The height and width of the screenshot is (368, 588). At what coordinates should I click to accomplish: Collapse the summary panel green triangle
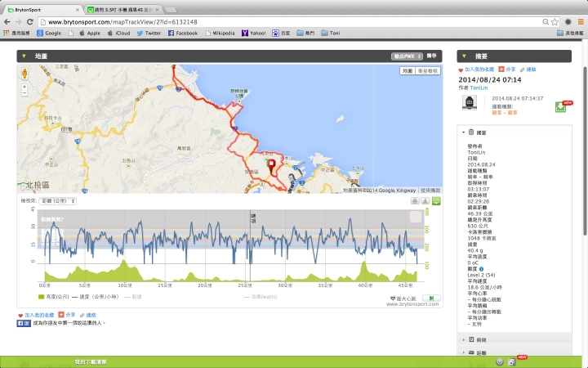[x=464, y=56]
